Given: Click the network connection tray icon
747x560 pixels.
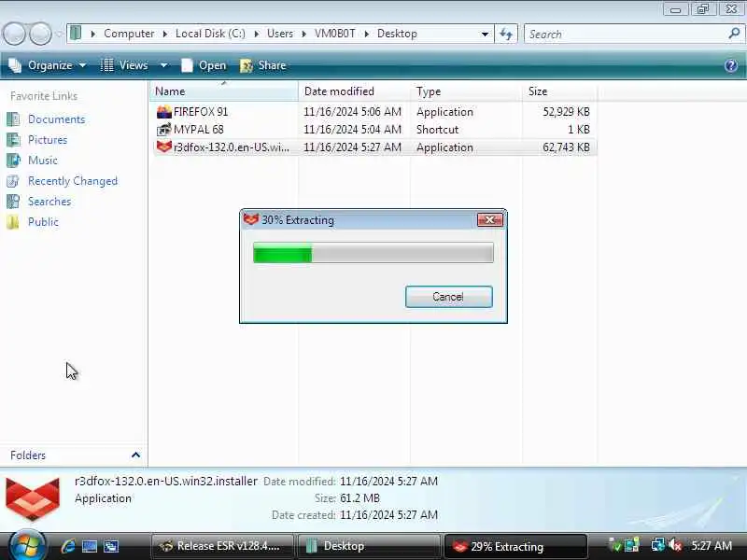Looking at the screenshot, I should (657, 545).
